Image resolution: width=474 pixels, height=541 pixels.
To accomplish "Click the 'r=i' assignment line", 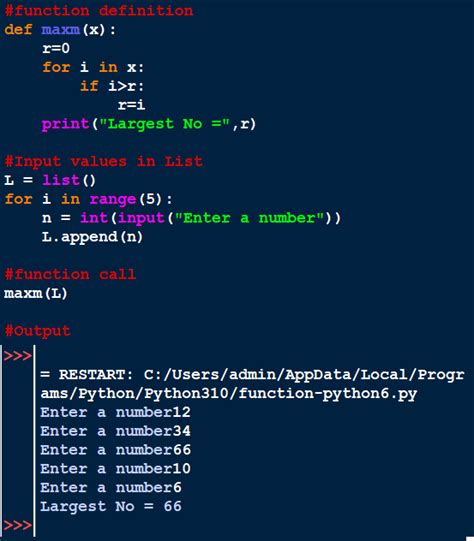I will (131, 105).
